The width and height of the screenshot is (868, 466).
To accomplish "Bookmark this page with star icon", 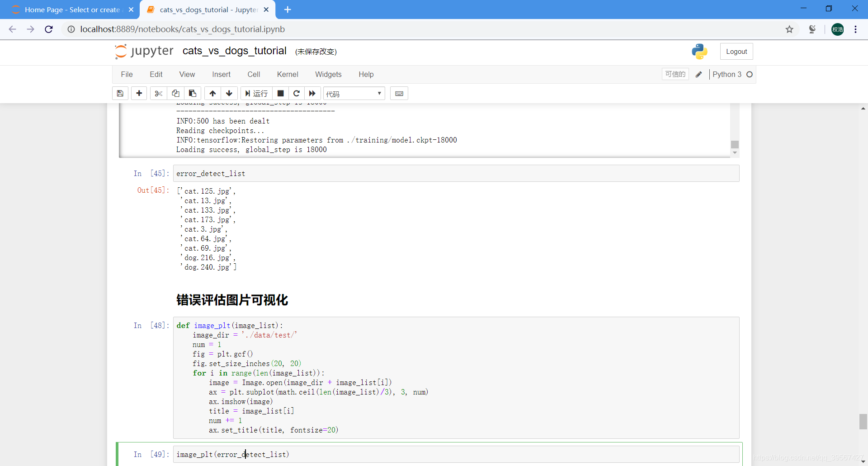I will [x=789, y=29].
